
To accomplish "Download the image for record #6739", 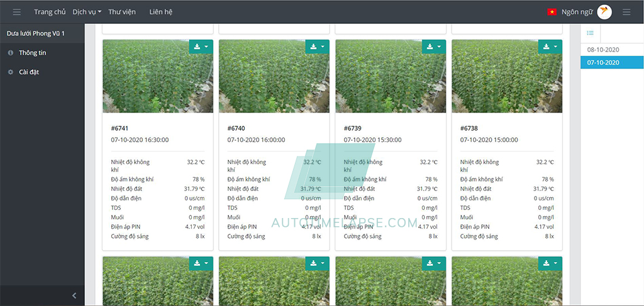I will coord(430,46).
